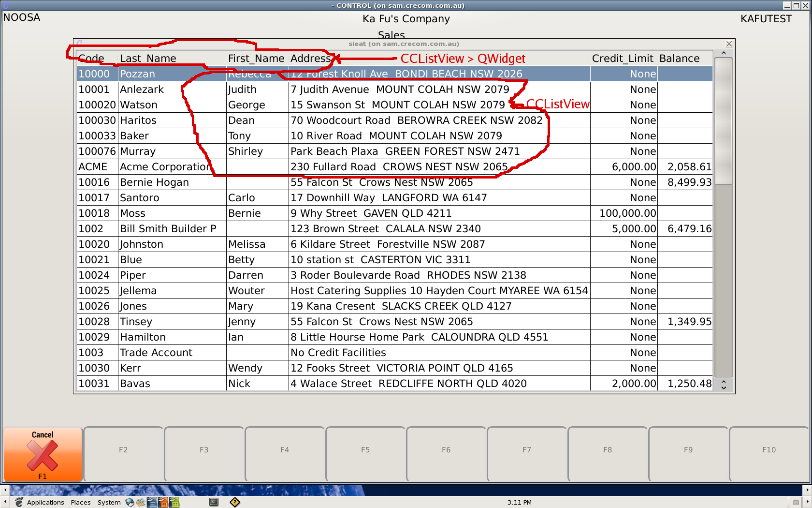Open the Places menu
This screenshot has width=812, height=508.
pyautogui.click(x=81, y=502)
